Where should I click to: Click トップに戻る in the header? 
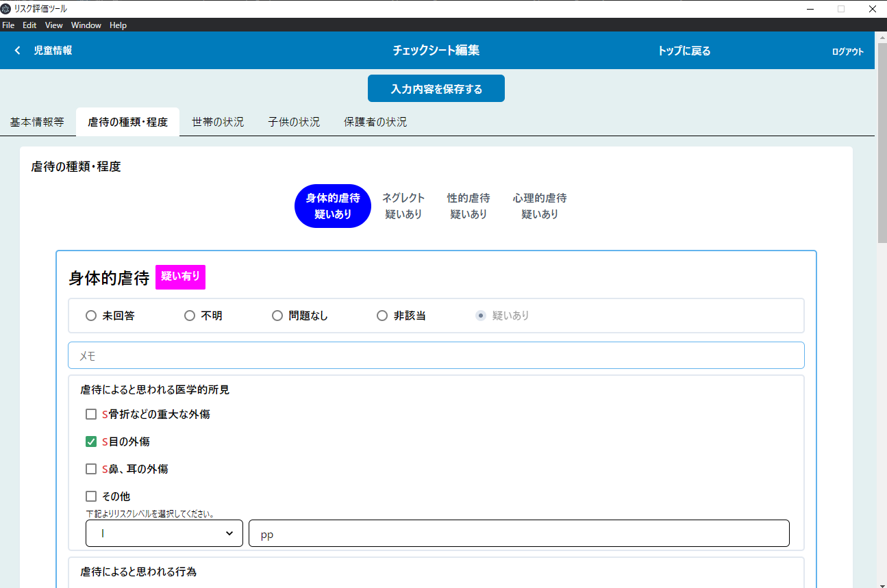(x=684, y=51)
